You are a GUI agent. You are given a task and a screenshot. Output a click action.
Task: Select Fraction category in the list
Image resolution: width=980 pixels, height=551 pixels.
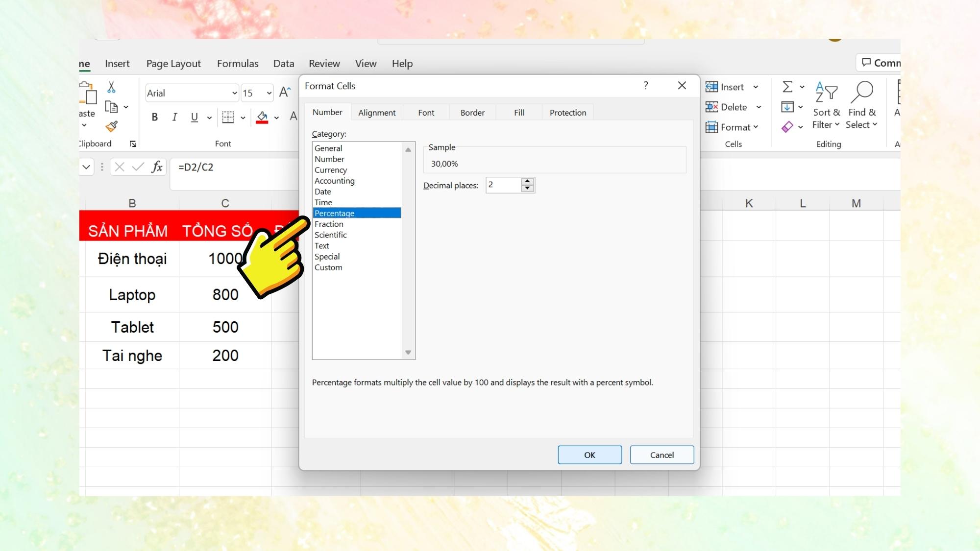click(328, 223)
